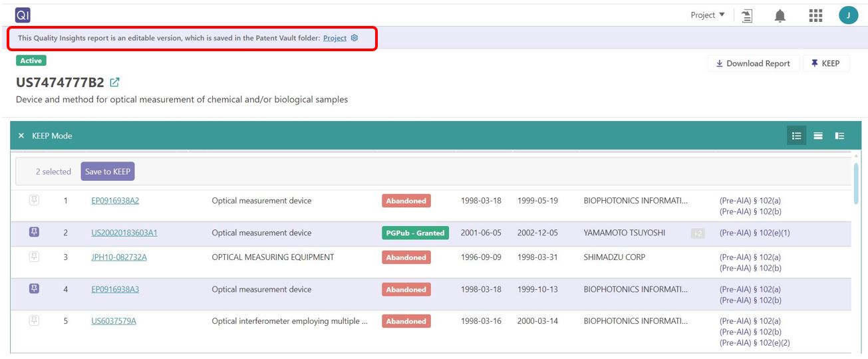Open the apps grid menu

(815, 15)
